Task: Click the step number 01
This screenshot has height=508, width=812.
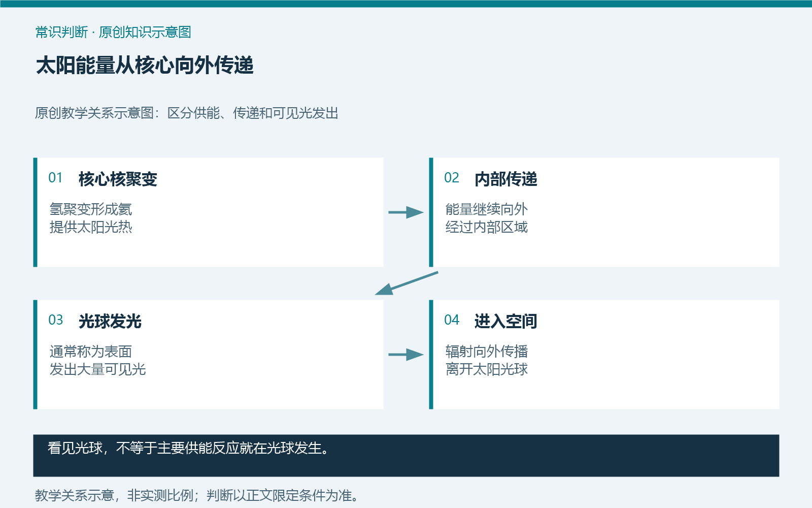Action: 55,178
